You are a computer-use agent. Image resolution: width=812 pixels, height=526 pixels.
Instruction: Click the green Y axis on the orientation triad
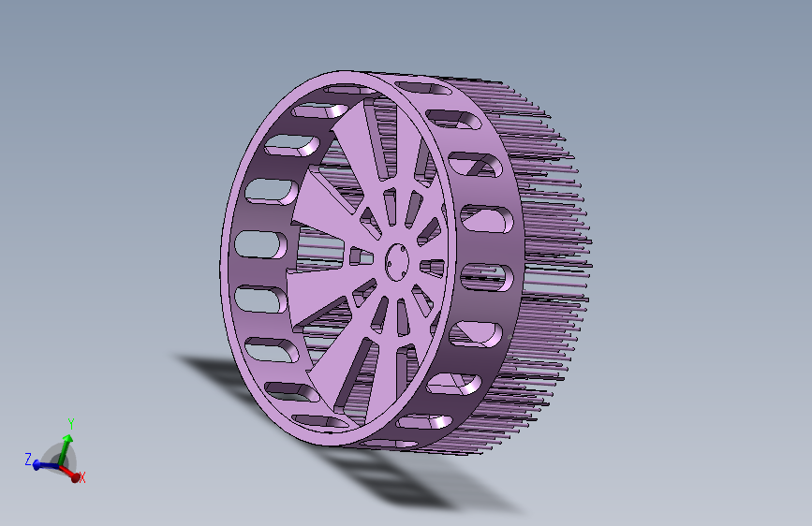65,450
